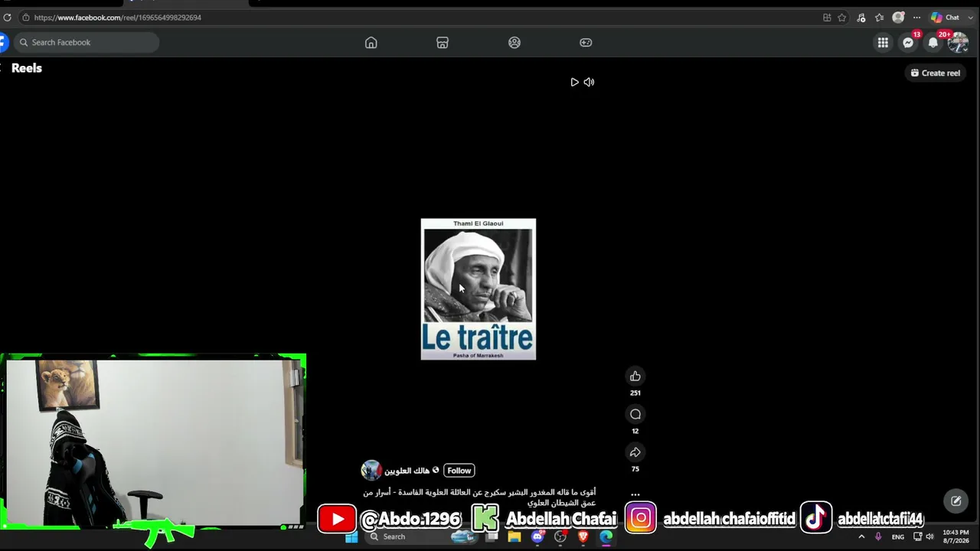This screenshot has width=980, height=551.
Task: Open the browser settings and more menu
Action: coord(916,18)
